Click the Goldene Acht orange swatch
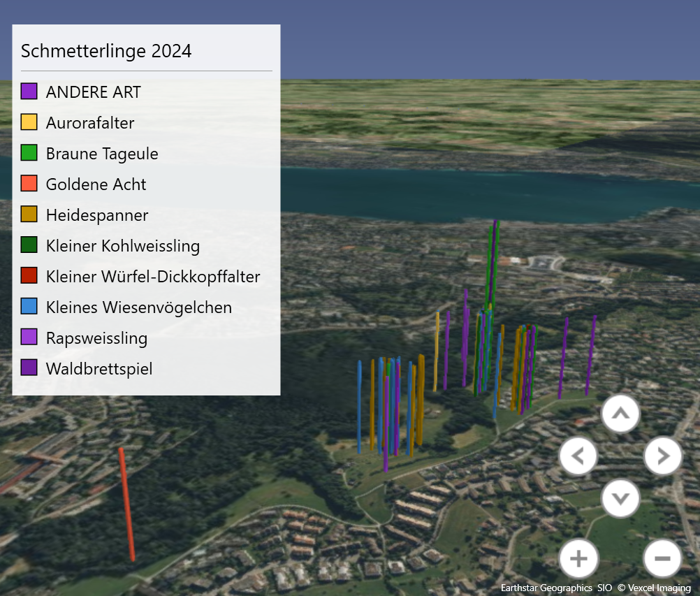 tap(29, 184)
